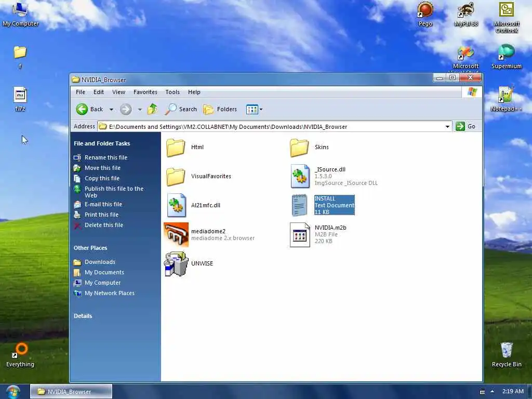532x399 pixels.
Task: Click the Forward navigation arrow
Action: (126, 109)
